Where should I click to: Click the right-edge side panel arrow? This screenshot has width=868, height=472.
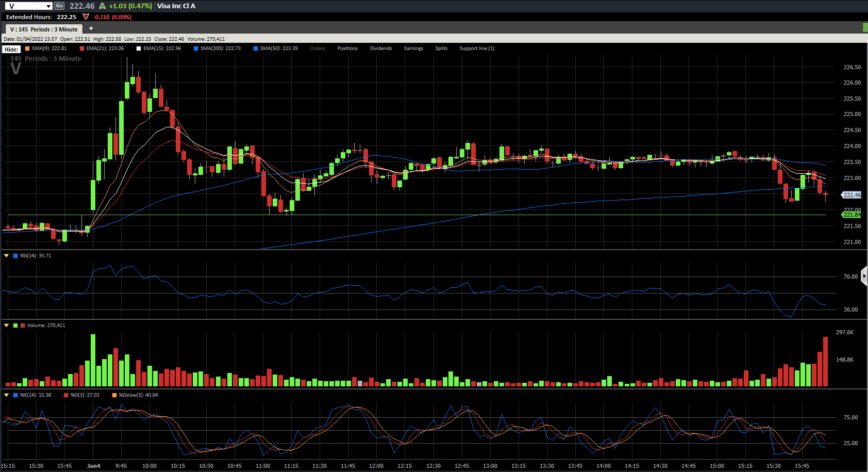point(864,276)
